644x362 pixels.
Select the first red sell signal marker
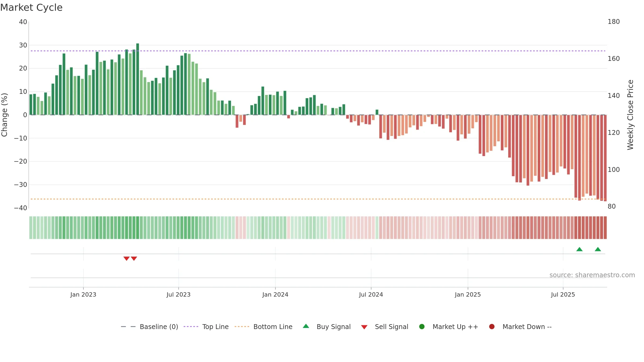(126, 258)
